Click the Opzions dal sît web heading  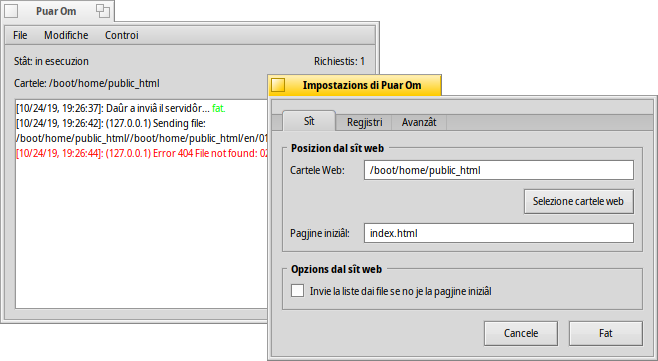(337, 269)
